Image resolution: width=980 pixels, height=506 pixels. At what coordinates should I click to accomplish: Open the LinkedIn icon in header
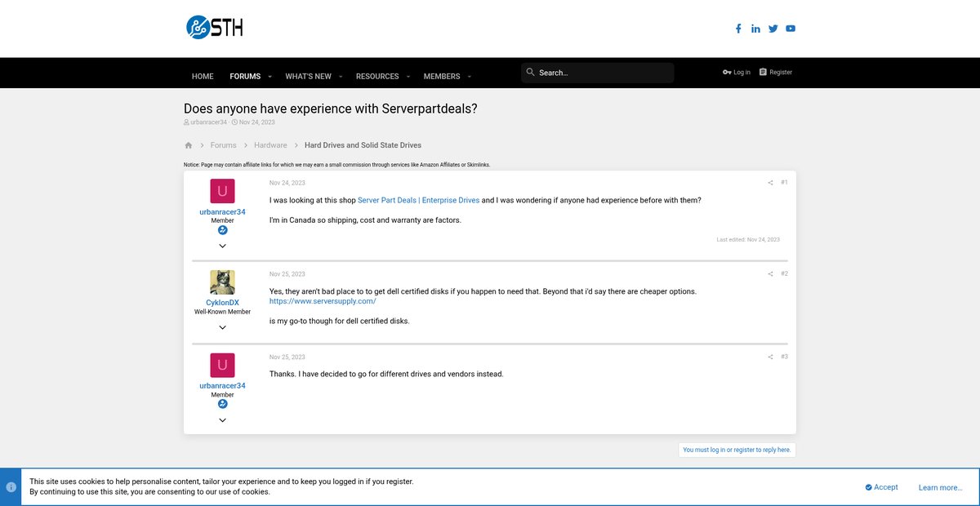pos(756,29)
